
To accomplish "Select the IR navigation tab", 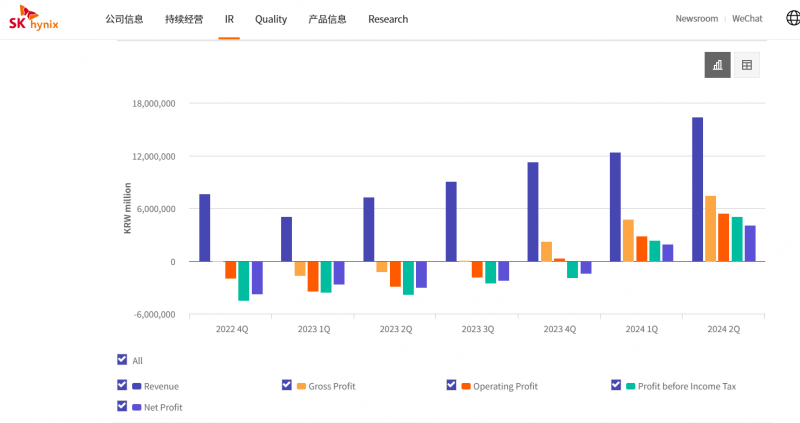I will pos(229,19).
